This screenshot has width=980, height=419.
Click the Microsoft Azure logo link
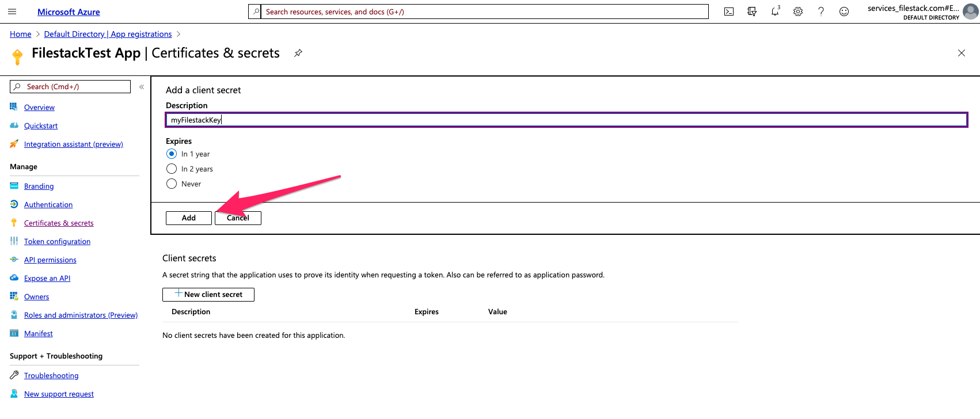tap(69, 12)
